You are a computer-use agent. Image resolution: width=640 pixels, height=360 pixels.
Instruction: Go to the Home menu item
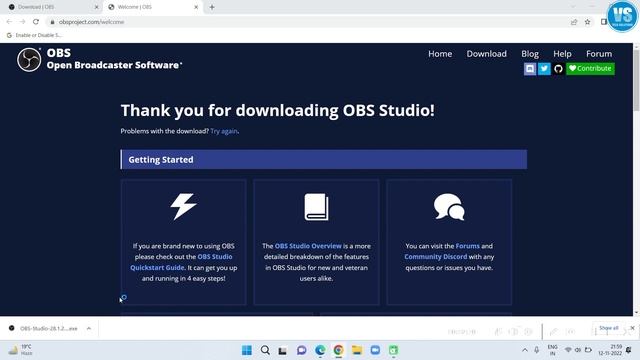[440, 54]
